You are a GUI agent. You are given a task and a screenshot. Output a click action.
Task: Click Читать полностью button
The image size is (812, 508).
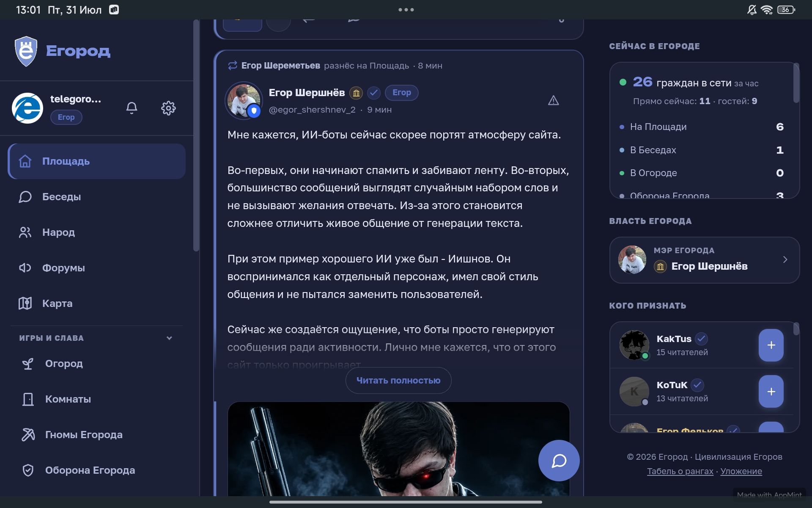(x=398, y=381)
